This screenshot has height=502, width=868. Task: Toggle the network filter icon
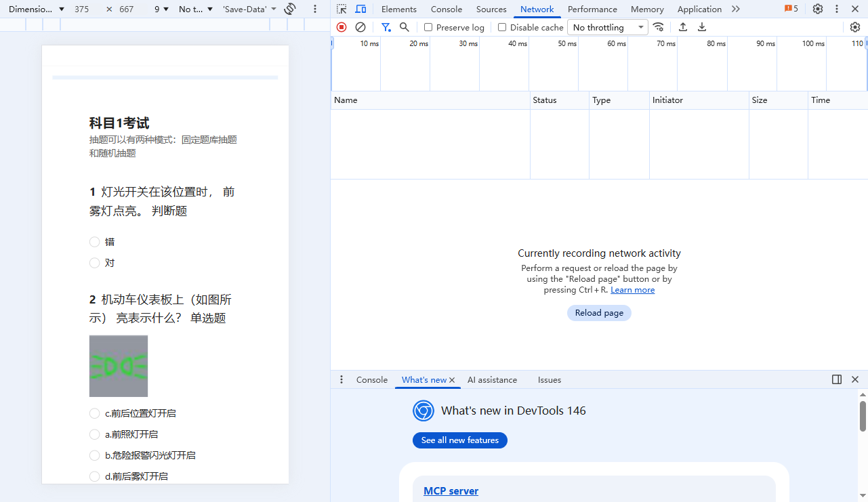pos(386,27)
